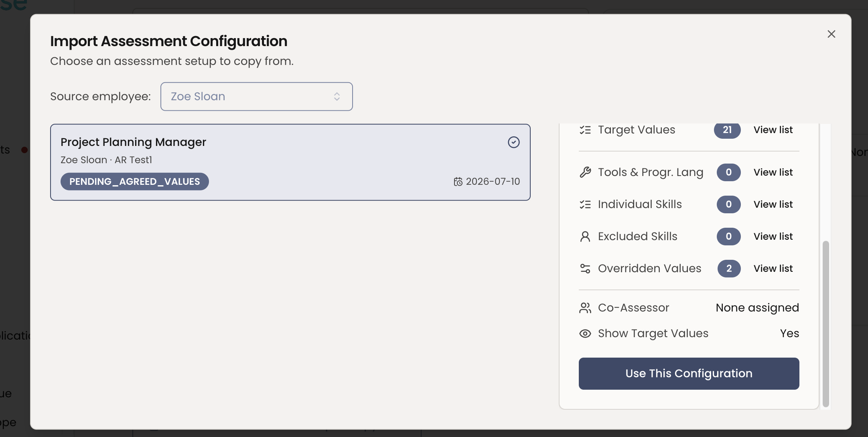Click the Tools & Progr. Lang count badge
The width and height of the screenshot is (868, 437).
click(729, 172)
